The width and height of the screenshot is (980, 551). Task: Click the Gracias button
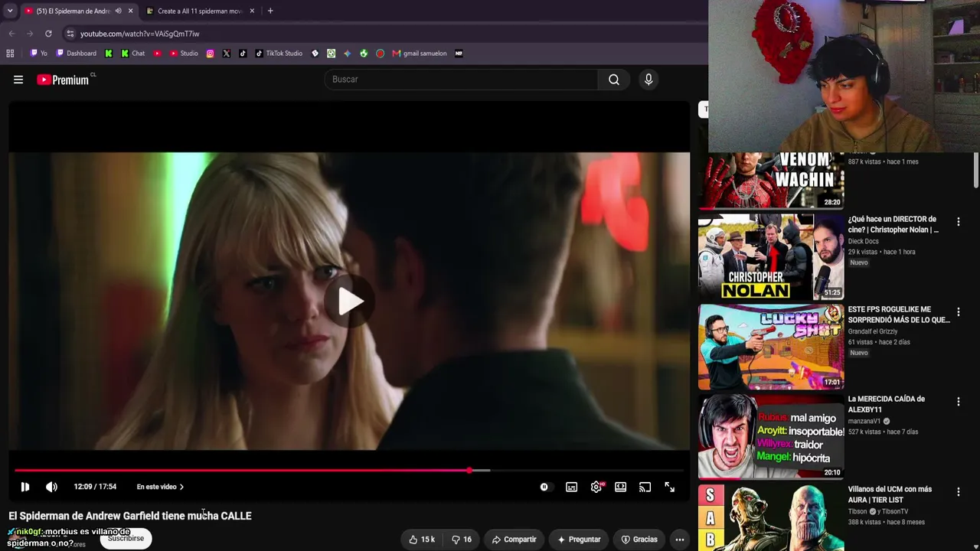(x=639, y=540)
